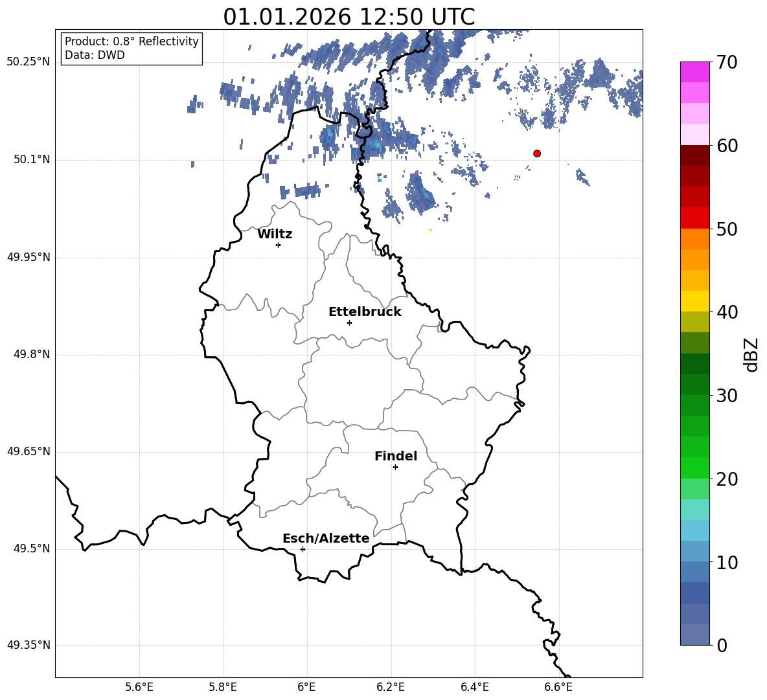Click the 20 tick on the colorbar

tap(727, 479)
